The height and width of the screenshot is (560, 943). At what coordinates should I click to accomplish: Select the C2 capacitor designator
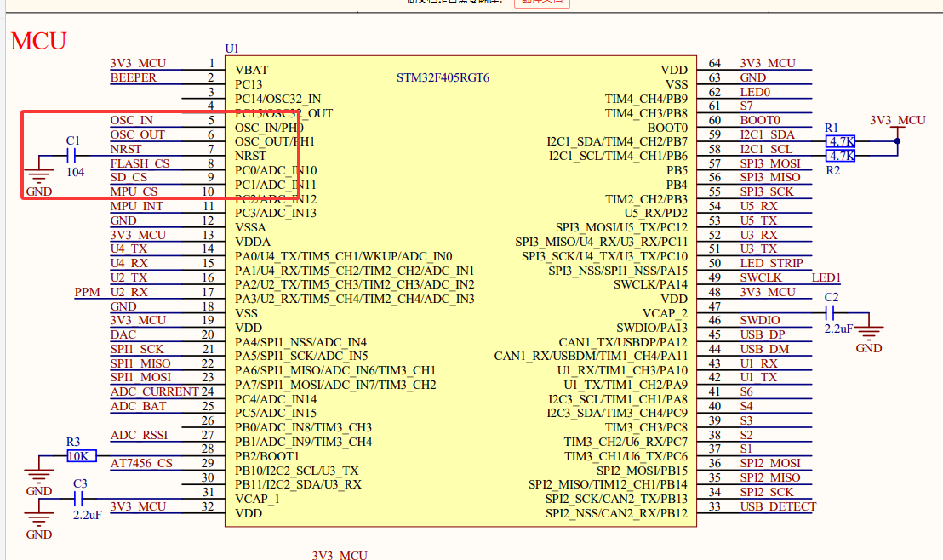click(x=832, y=298)
